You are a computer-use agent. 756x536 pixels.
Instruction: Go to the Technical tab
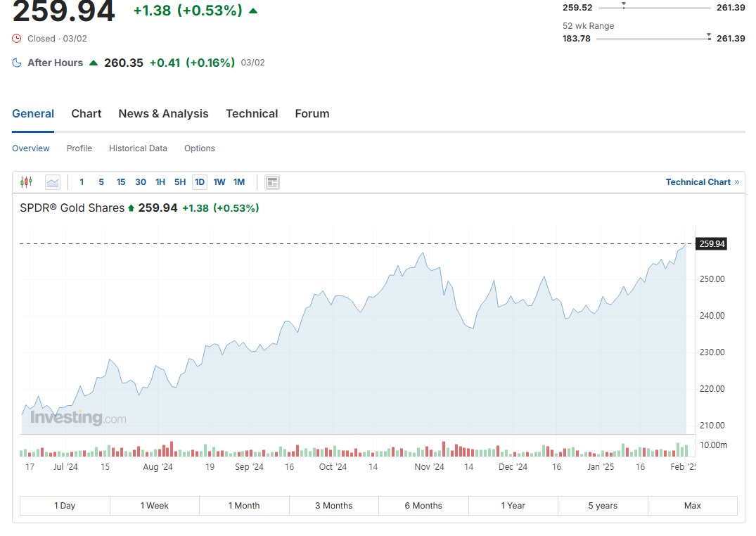coord(252,114)
